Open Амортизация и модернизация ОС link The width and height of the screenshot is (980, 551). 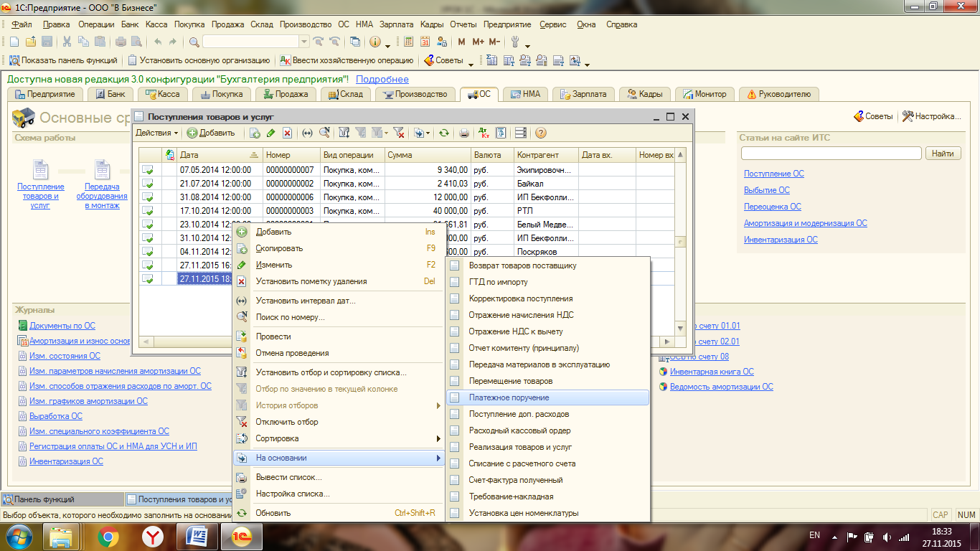[806, 223]
